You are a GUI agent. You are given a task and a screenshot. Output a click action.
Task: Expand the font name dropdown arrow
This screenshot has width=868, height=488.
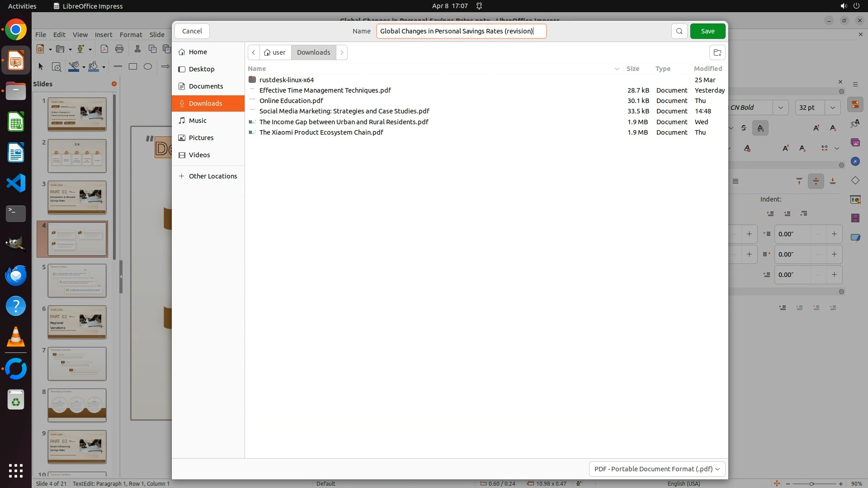pyautogui.click(x=780, y=108)
